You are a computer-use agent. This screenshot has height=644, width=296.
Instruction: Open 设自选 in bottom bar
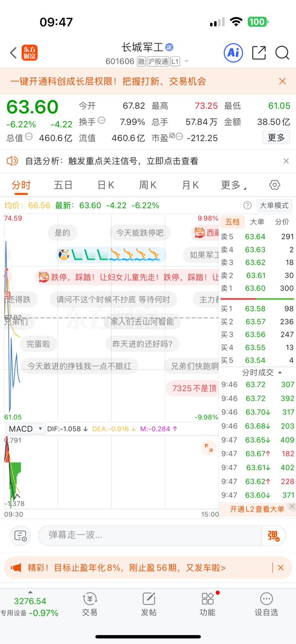266,604
